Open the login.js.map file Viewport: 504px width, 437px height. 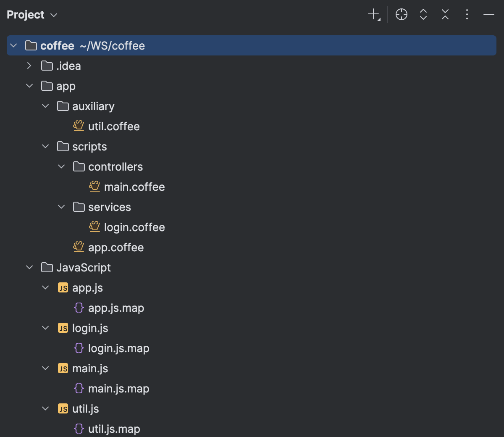(x=118, y=348)
